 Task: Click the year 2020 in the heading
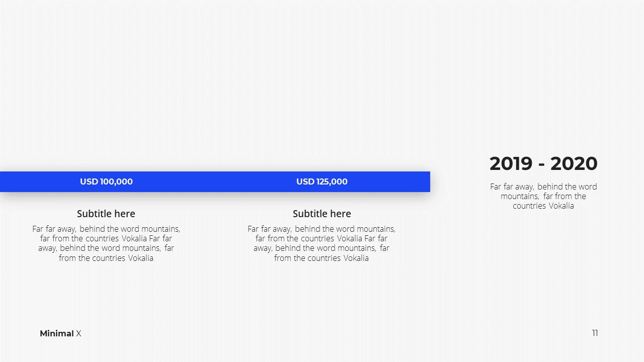(574, 163)
